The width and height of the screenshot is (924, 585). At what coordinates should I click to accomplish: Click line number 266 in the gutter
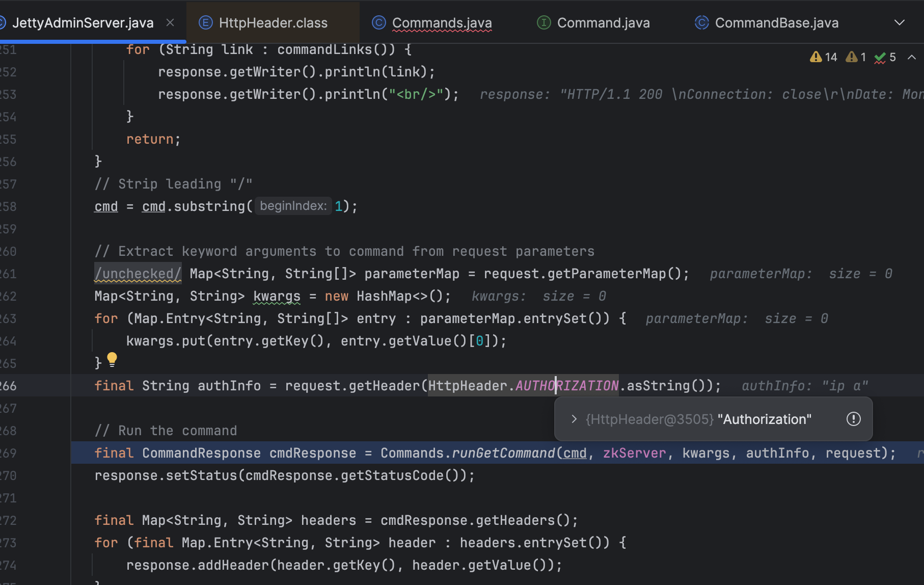[8, 386]
